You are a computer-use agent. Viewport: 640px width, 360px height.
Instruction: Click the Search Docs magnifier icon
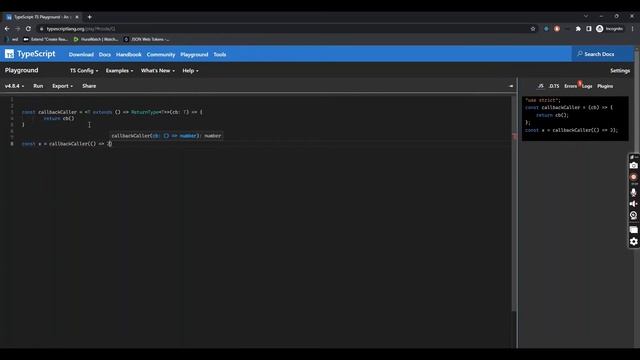point(580,54)
